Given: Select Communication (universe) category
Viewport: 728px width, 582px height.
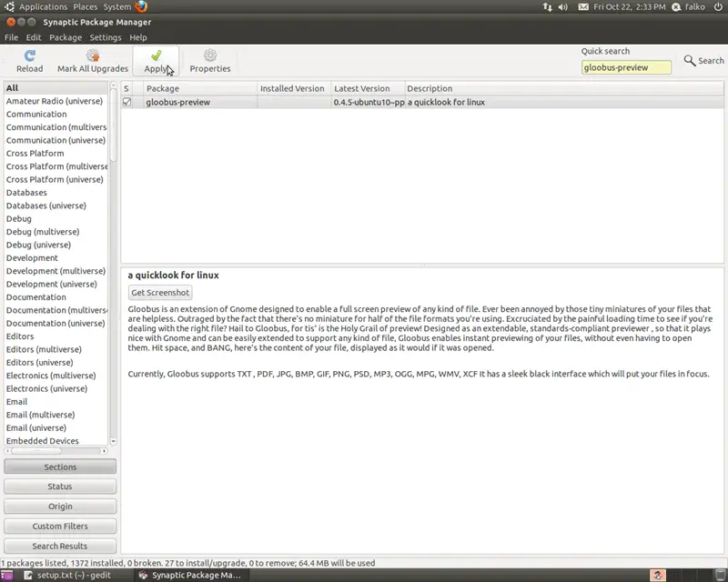Looking at the screenshot, I should [x=56, y=140].
